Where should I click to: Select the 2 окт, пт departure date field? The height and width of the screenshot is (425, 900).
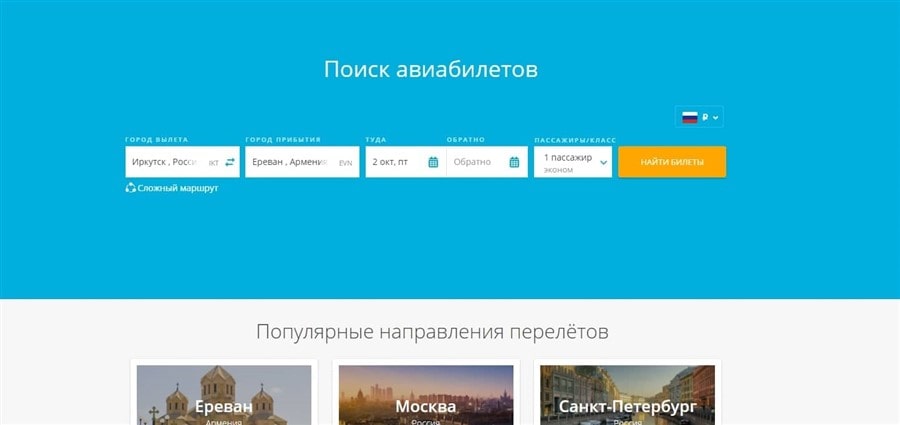(x=406, y=162)
